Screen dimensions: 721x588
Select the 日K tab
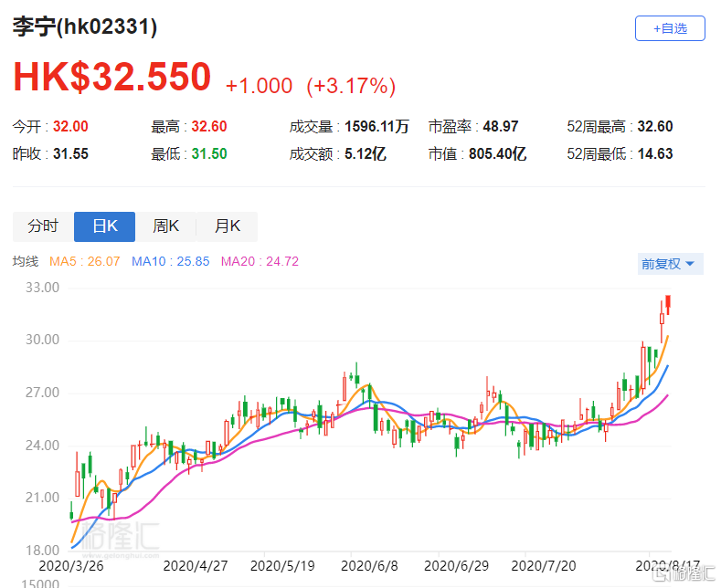point(104,226)
